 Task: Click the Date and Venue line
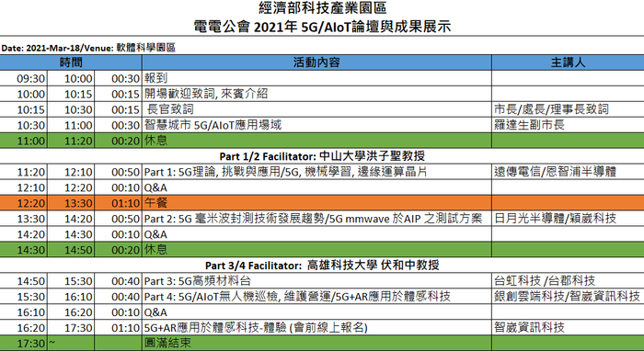click(88, 48)
